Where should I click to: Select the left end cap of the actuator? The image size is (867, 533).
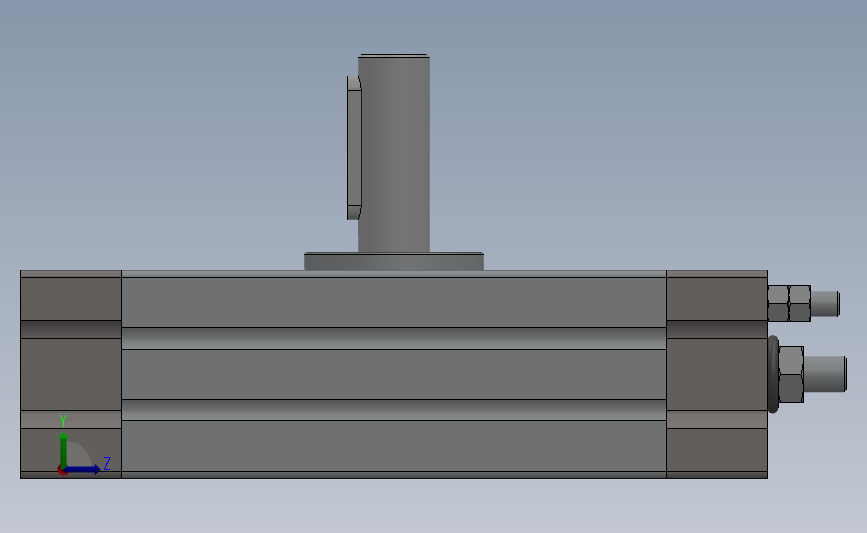click(71, 374)
